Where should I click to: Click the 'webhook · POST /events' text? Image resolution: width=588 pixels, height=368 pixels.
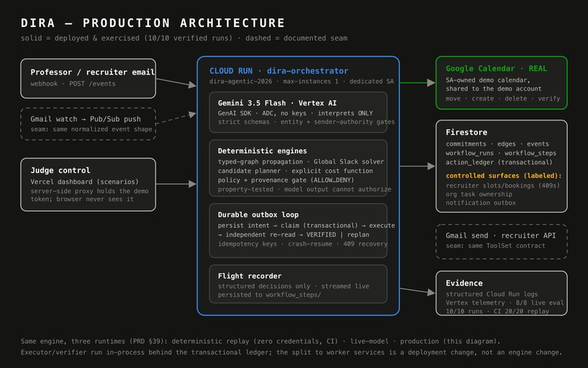(x=73, y=84)
